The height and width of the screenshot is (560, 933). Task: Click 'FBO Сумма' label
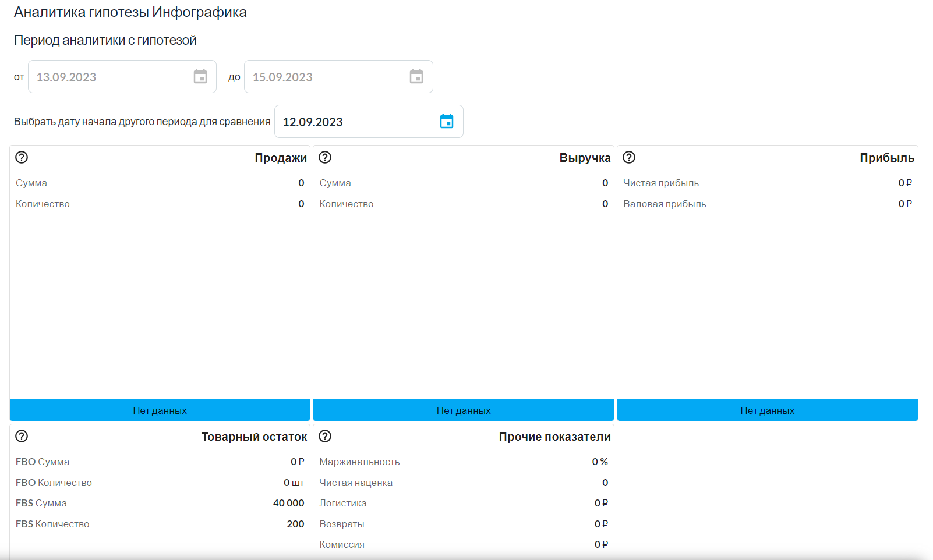[43, 462]
